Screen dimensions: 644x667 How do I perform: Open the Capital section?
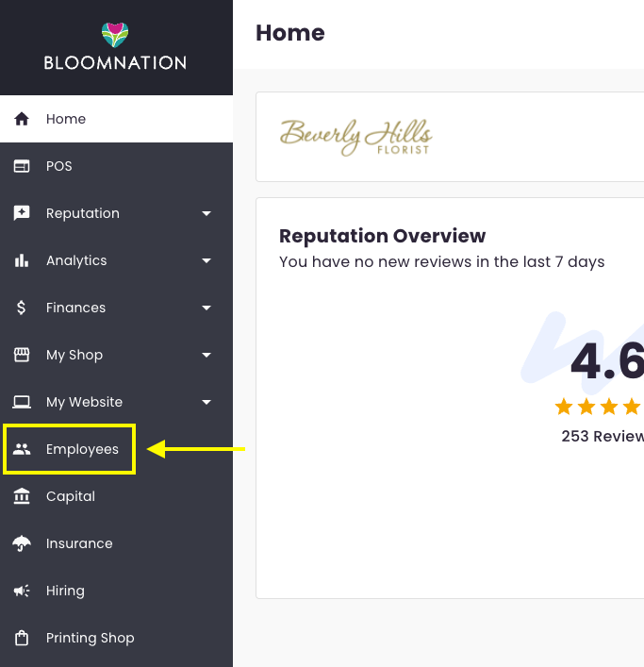pyautogui.click(x=117, y=496)
